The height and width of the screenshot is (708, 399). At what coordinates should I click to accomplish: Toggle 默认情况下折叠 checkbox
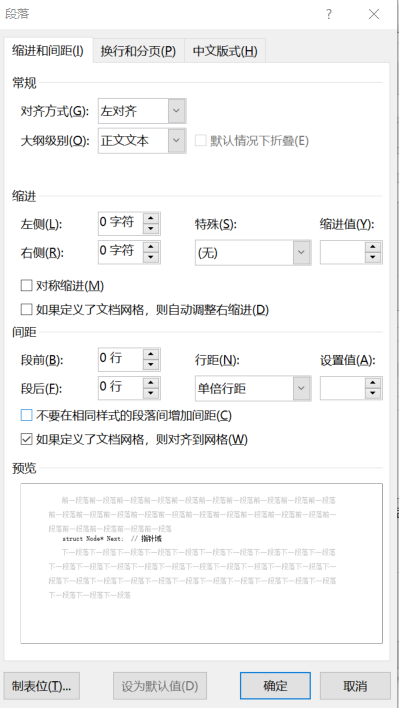tap(200, 140)
